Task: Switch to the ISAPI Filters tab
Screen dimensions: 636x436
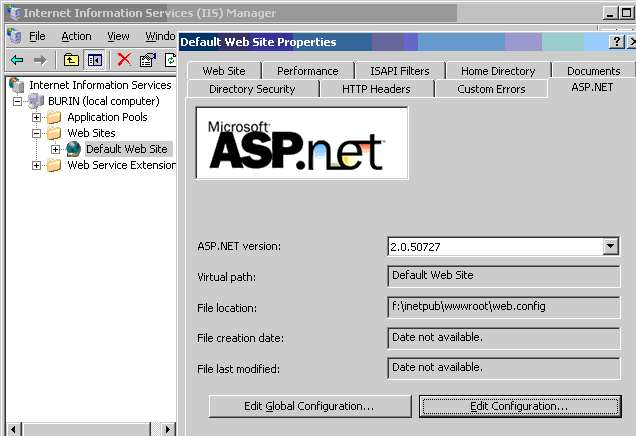Action: click(400, 71)
